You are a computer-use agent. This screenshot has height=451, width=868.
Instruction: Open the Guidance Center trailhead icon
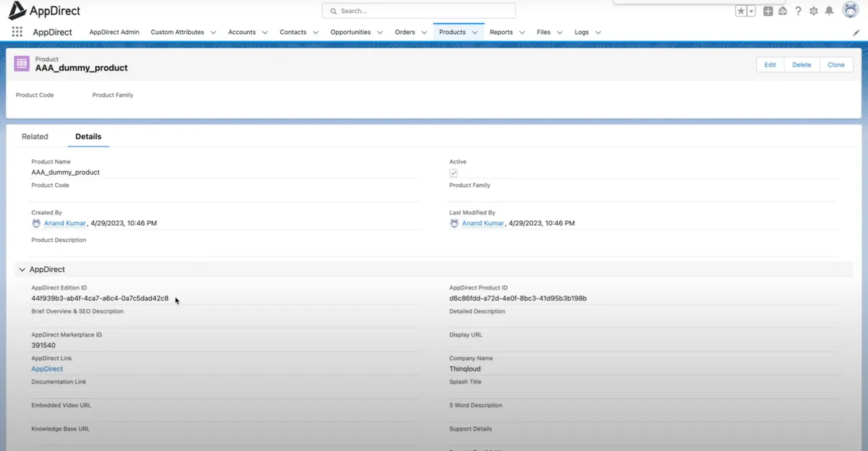pyautogui.click(x=783, y=11)
